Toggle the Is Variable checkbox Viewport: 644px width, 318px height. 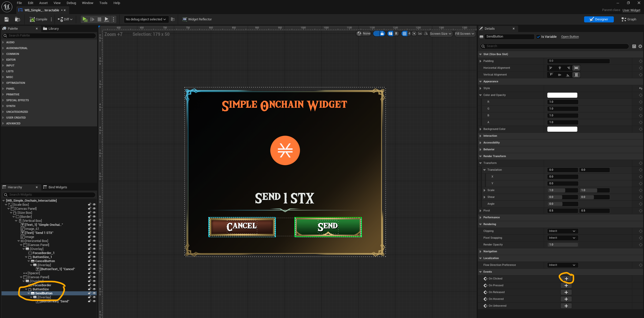click(538, 37)
